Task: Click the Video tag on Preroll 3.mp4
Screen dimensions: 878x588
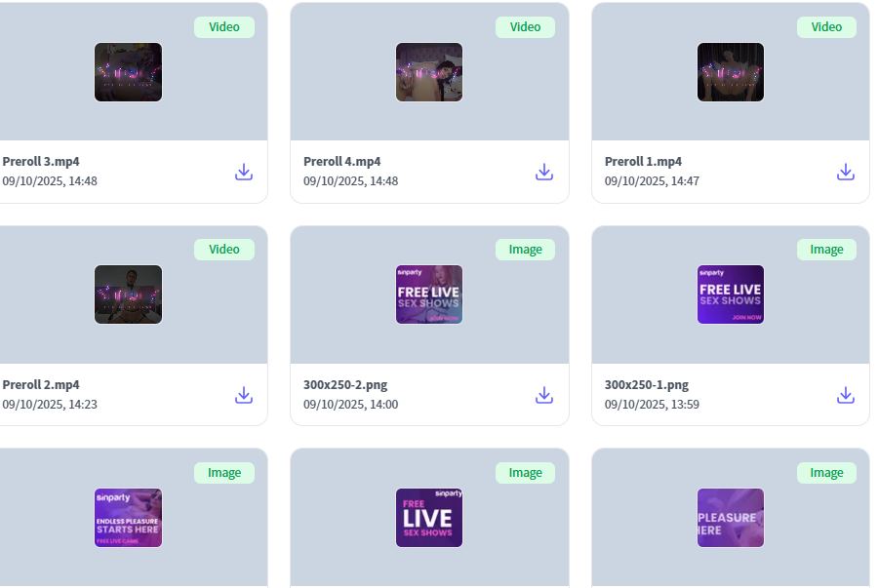Action: click(x=224, y=27)
